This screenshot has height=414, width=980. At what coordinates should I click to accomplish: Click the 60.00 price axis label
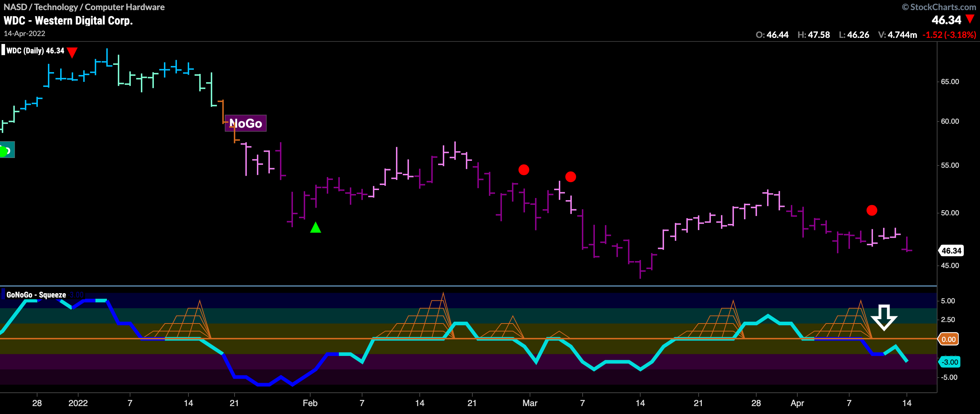(950, 122)
